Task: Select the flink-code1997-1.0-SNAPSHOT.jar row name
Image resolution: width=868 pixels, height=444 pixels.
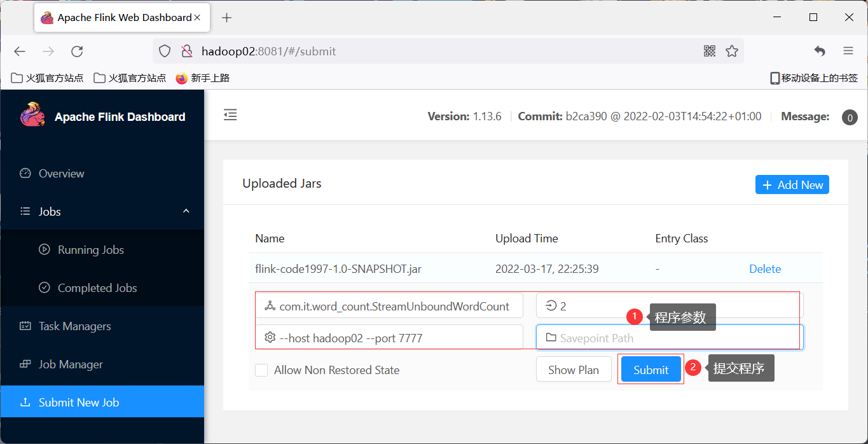Action: pos(338,269)
